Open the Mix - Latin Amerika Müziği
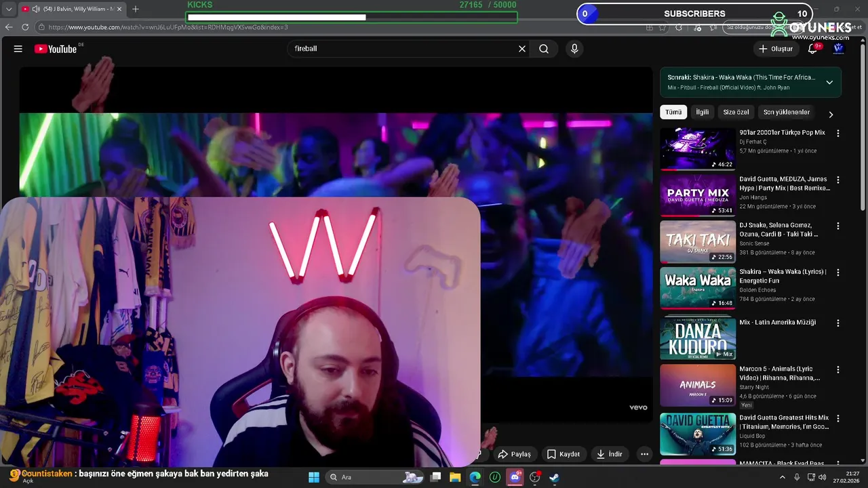 point(777,323)
